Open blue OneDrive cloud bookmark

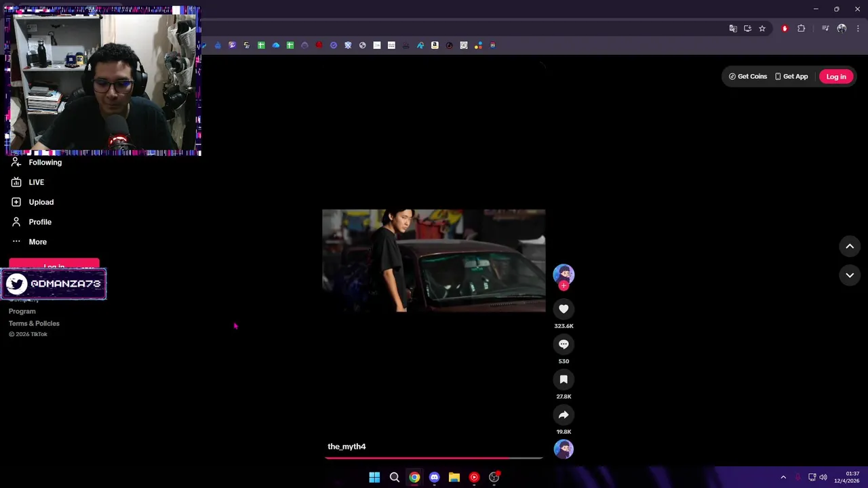pos(276,45)
